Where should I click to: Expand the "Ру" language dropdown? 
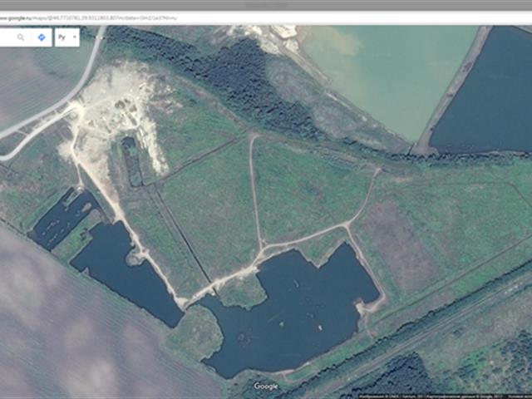pyautogui.click(x=67, y=37)
